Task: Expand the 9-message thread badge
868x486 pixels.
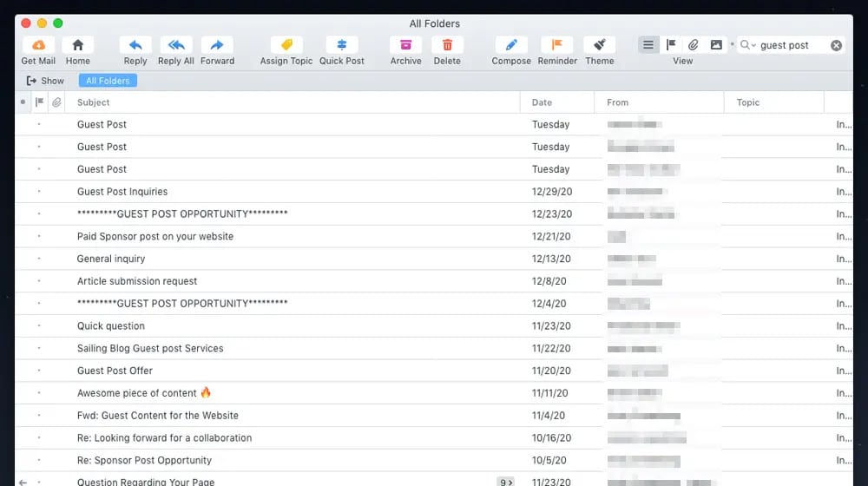Action: (505, 483)
